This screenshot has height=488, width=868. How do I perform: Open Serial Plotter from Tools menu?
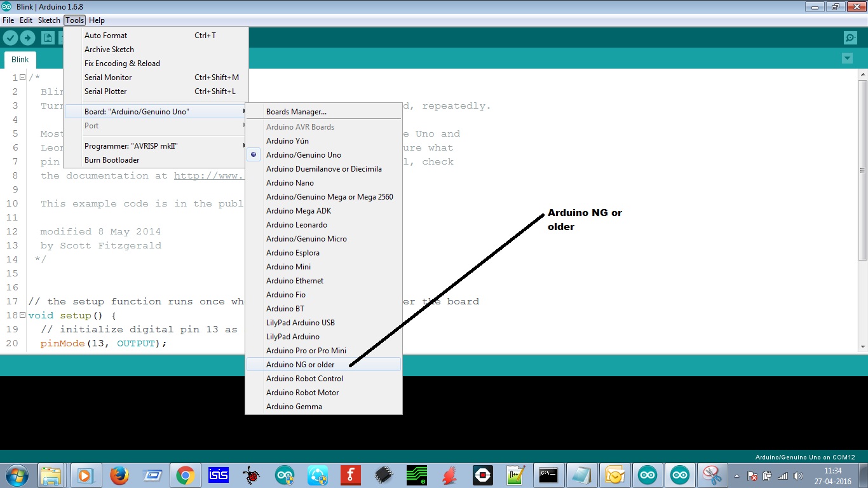coord(156,91)
